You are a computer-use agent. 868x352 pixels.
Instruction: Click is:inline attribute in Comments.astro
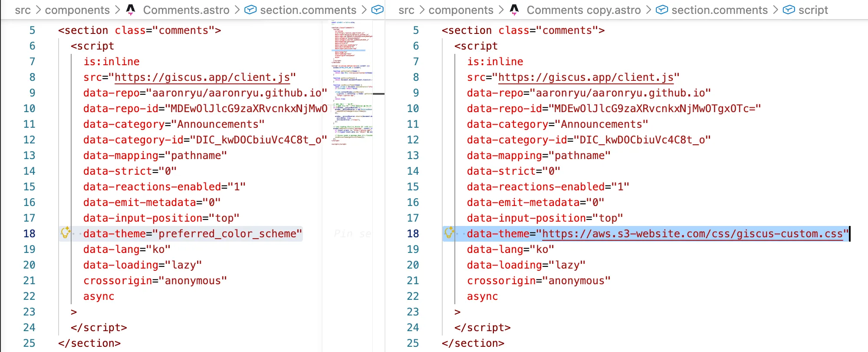(112, 62)
